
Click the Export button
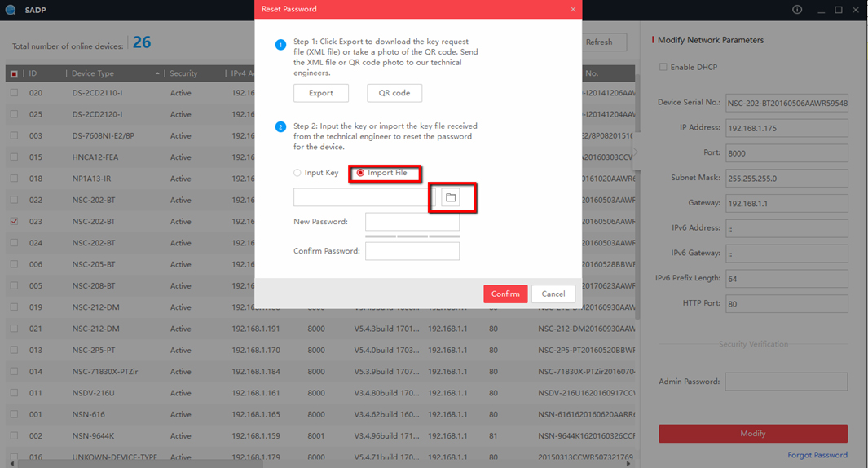click(320, 93)
